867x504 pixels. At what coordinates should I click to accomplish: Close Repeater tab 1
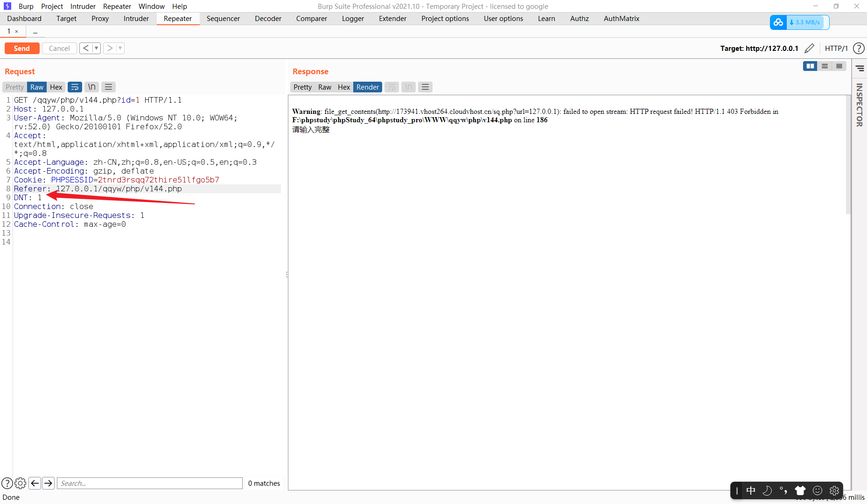tap(17, 31)
